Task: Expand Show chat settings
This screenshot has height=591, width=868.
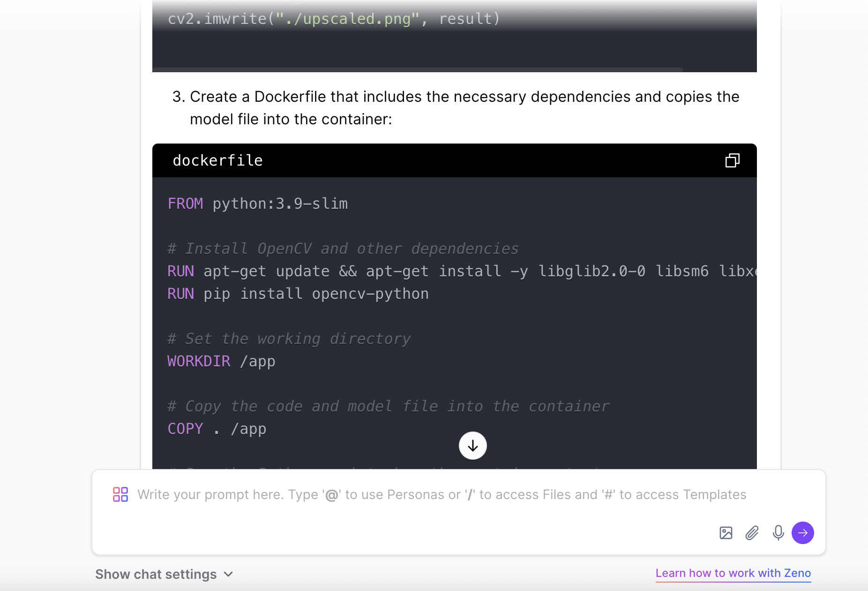Action: (165, 574)
